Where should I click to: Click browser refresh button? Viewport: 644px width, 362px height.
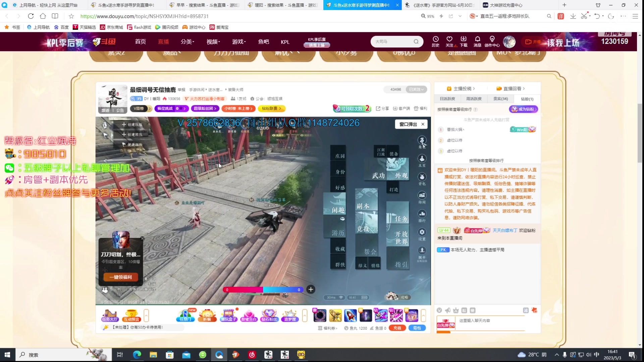coord(31,16)
